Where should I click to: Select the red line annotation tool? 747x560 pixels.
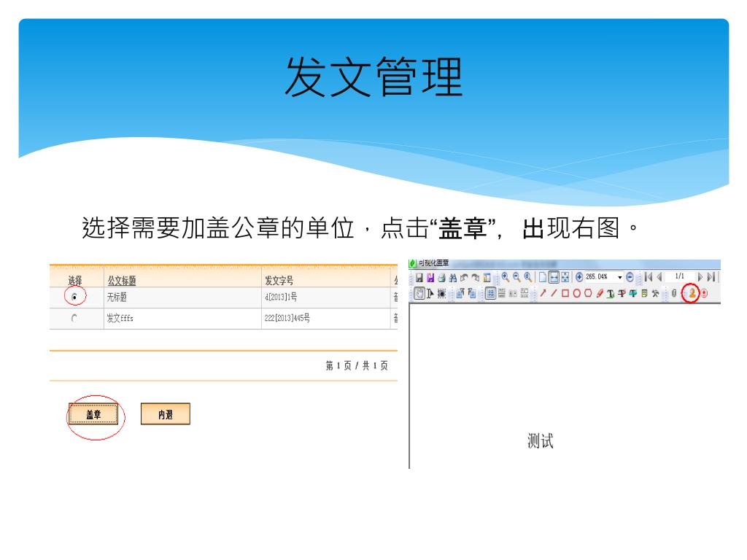(x=554, y=293)
